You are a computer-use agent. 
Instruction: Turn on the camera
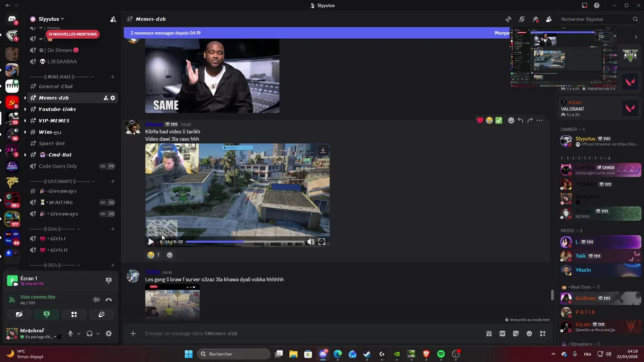point(19,315)
